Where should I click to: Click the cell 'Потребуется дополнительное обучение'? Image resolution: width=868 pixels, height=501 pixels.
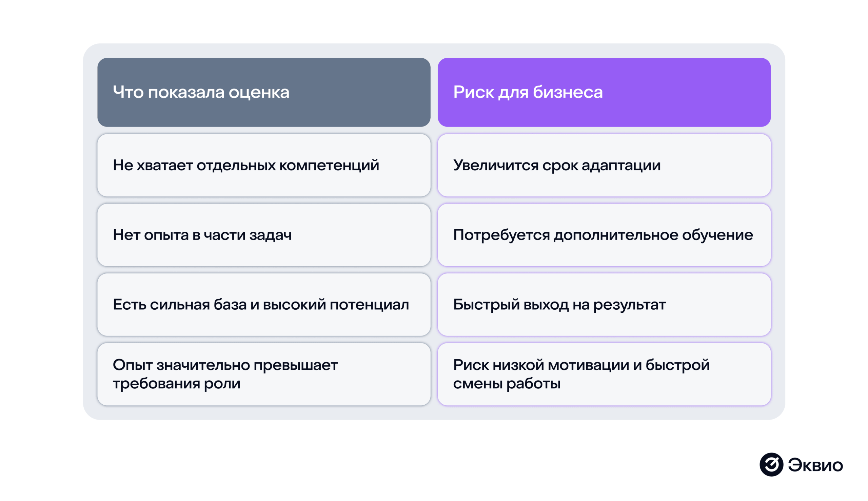click(604, 235)
